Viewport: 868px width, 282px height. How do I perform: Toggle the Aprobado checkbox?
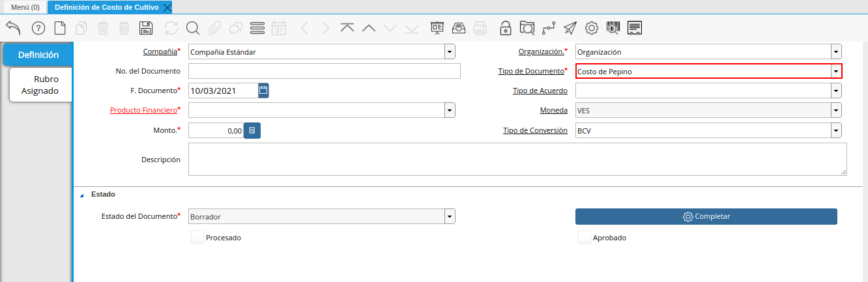pyautogui.click(x=585, y=238)
